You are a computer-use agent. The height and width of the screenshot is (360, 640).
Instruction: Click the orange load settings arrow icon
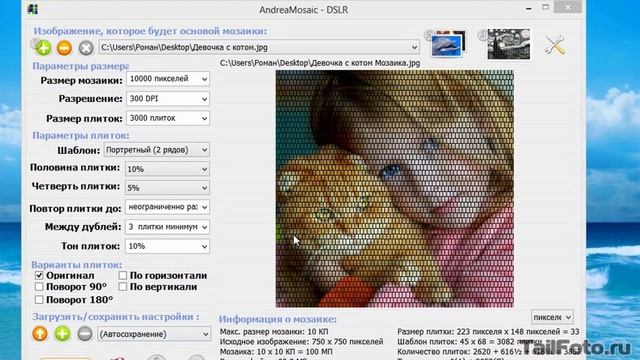40,334
